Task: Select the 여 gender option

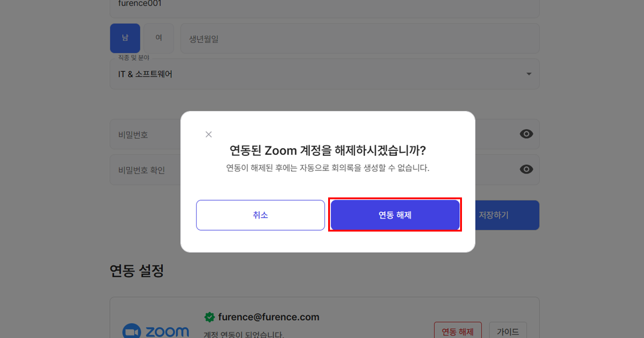Action: coord(159,38)
